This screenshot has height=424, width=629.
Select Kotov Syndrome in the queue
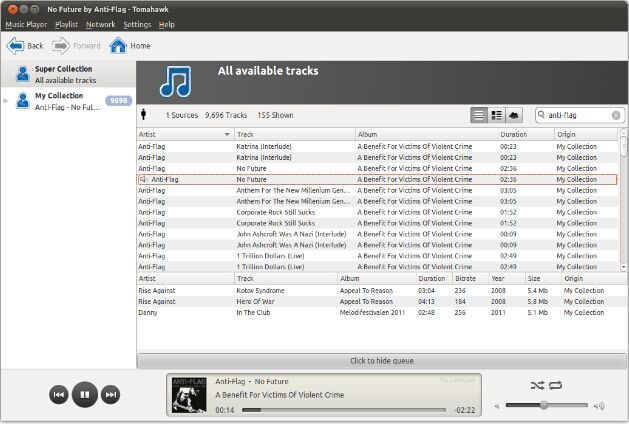[381, 290]
